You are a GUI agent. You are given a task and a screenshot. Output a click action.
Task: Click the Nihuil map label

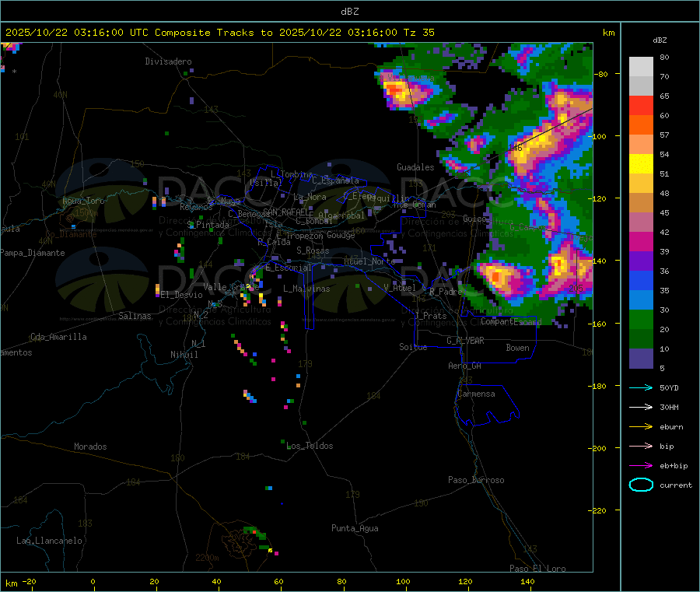[x=184, y=355]
